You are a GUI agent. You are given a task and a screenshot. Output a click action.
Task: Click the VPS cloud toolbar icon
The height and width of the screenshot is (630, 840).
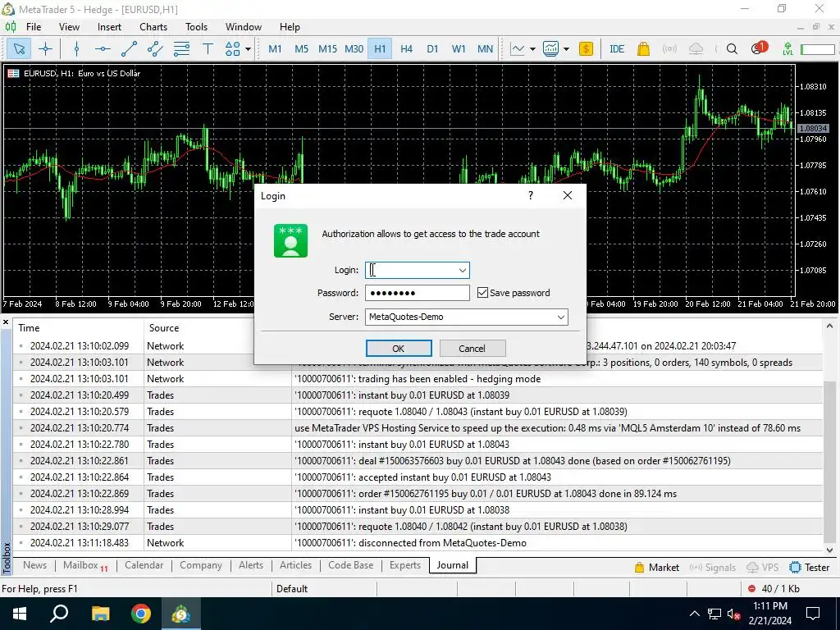[x=696, y=49]
